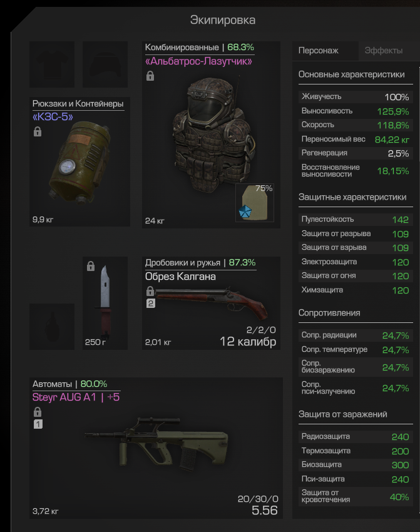The width and height of the screenshot is (420, 532).
Task: Toggle the lock on the knife slot
Action: [91, 266]
